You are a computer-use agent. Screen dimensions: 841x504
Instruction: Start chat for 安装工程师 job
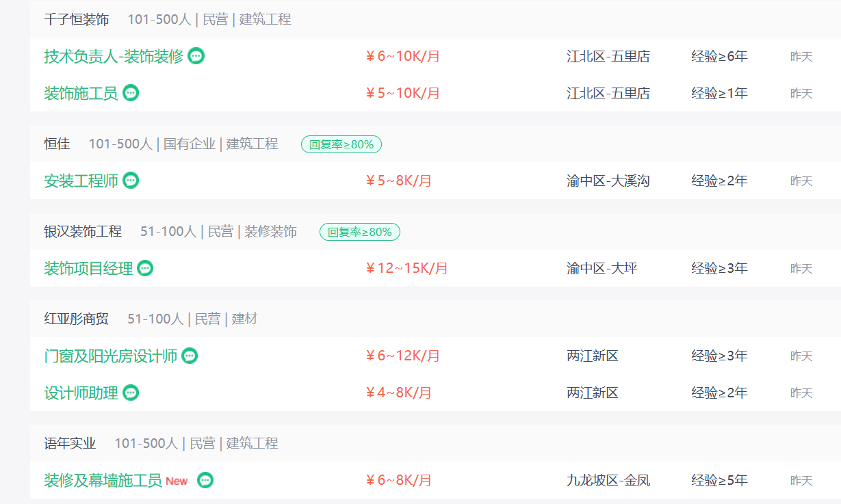pyautogui.click(x=131, y=181)
